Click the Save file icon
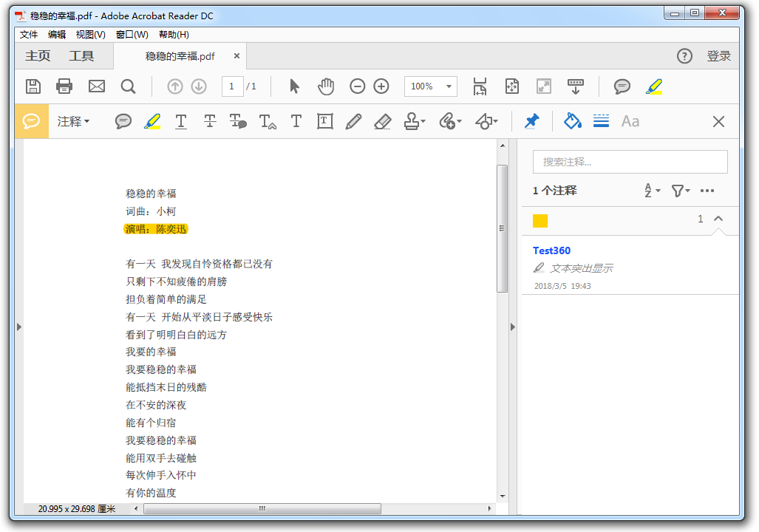This screenshot has height=532, width=759. tap(33, 86)
